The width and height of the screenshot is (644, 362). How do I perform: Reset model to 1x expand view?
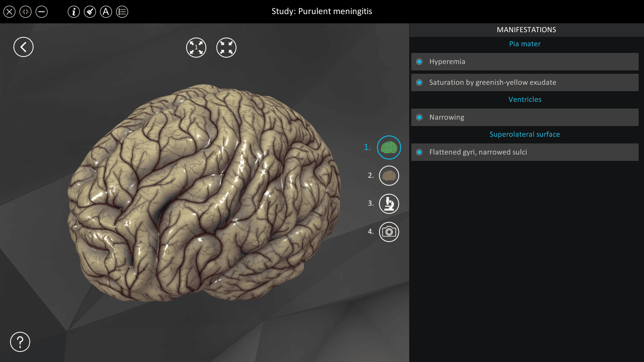click(x=196, y=48)
